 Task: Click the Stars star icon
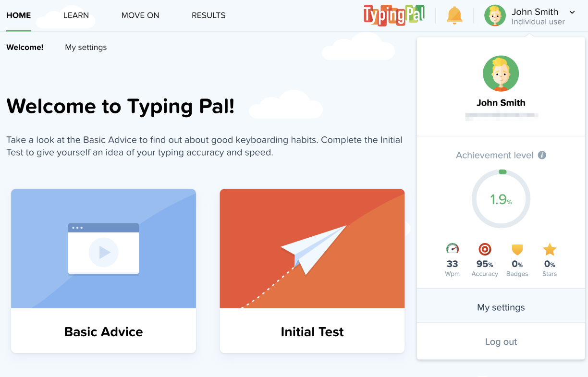550,249
